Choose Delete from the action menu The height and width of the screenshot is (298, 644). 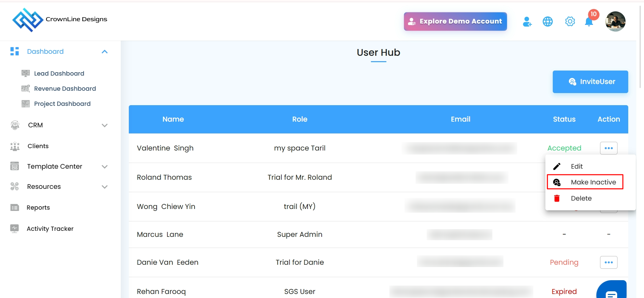[581, 198]
